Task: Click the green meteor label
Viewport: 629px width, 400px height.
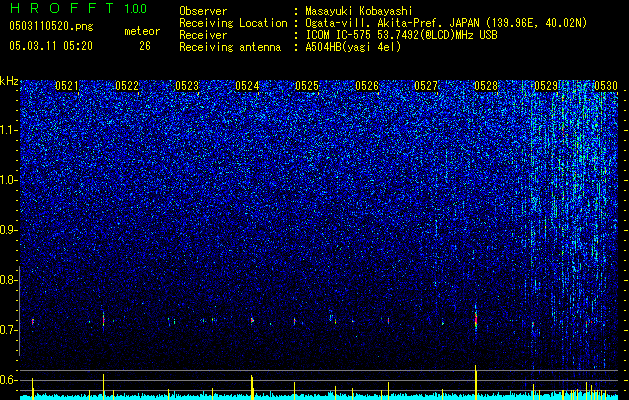Action: 142,31
